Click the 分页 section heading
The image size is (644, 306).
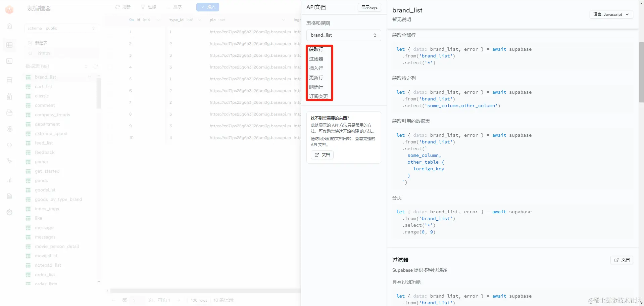tap(397, 198)
